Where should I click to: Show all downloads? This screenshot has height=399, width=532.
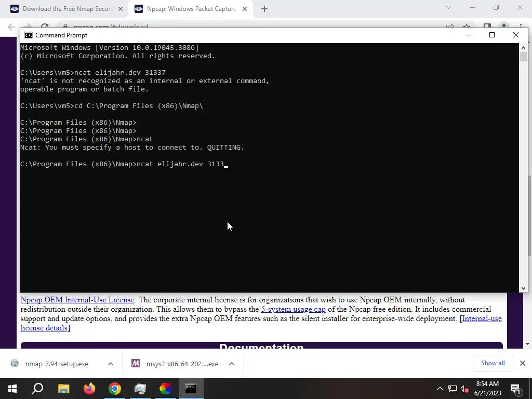pyautogui.click(x=493, y=363)
